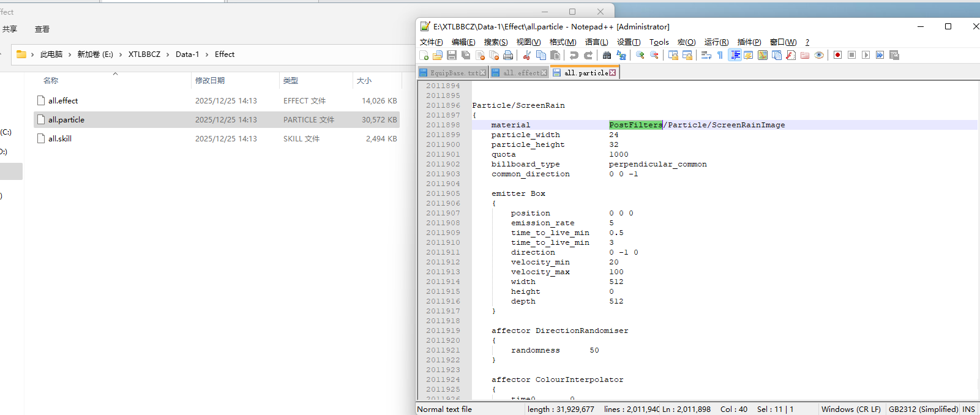This screenshot has width=980, height=415.
Task: Click the Cut scissors icon
Action: coord(526,55)
